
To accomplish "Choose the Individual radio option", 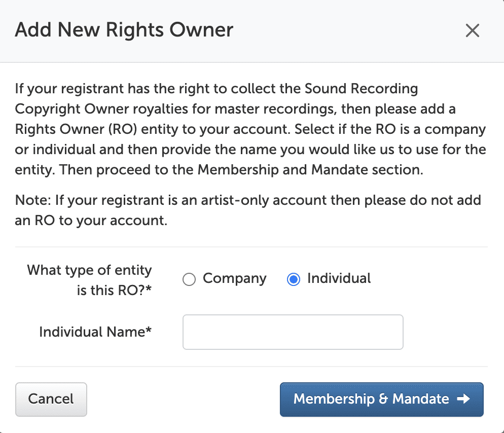I will [293, 279].
